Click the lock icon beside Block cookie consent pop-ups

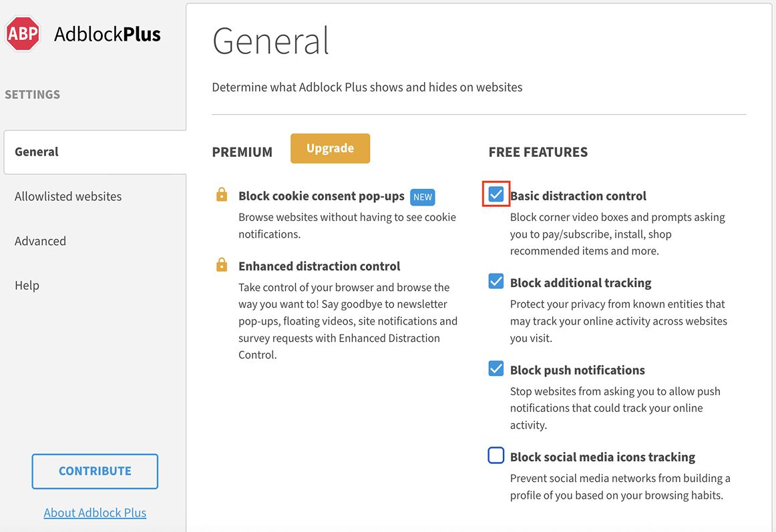click(222, 194)
